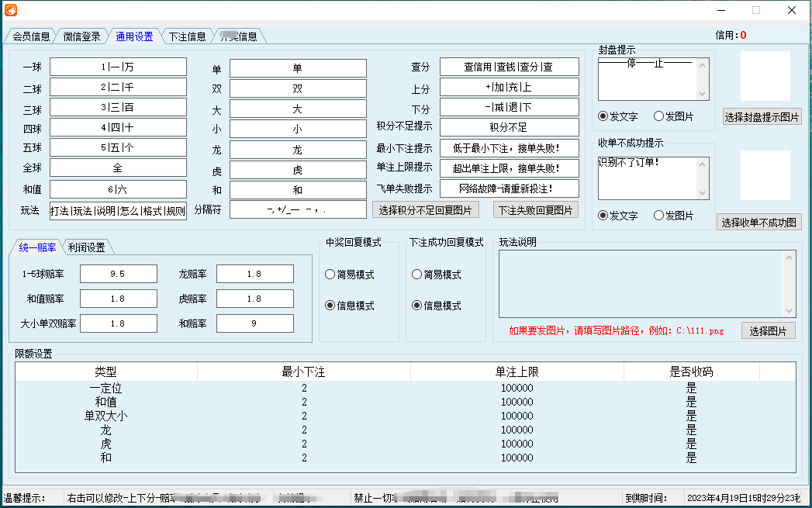Viewport: 812px width, 508px height.
Task: Click 选择图片 button beside 玩法说明
Action: pyautogui.click(x=768, y=331)
